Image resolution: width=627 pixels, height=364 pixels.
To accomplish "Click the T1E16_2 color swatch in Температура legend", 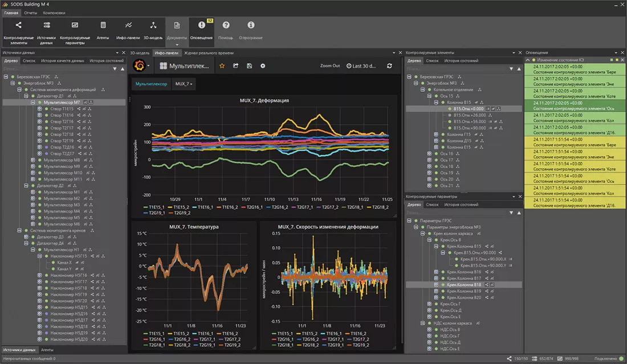I will (x=220, y=333).
